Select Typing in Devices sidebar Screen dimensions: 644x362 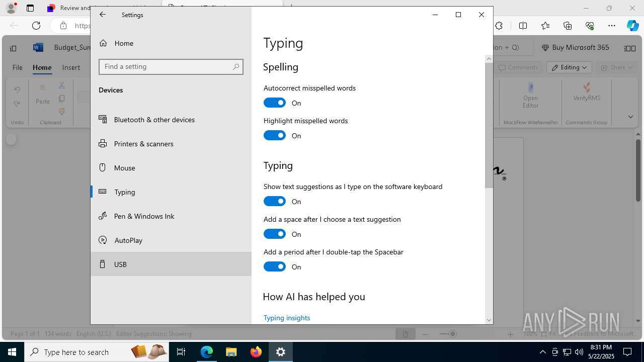pyautogui.click(x=171, y=192)
